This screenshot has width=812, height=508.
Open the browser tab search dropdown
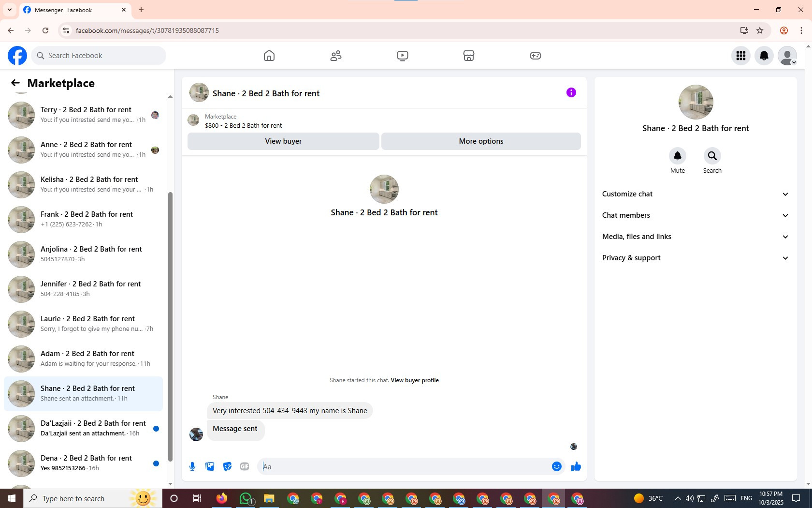(10, 10)
